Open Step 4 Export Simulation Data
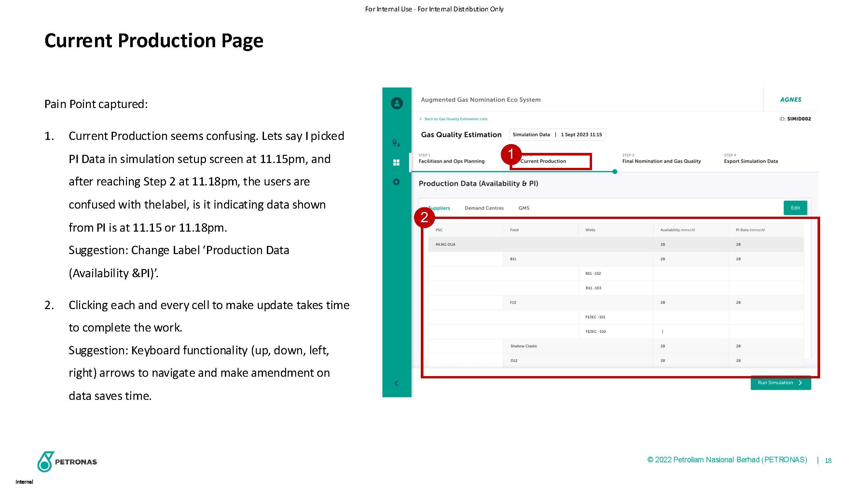Screen dimensions: 868x488 (751, 161)
